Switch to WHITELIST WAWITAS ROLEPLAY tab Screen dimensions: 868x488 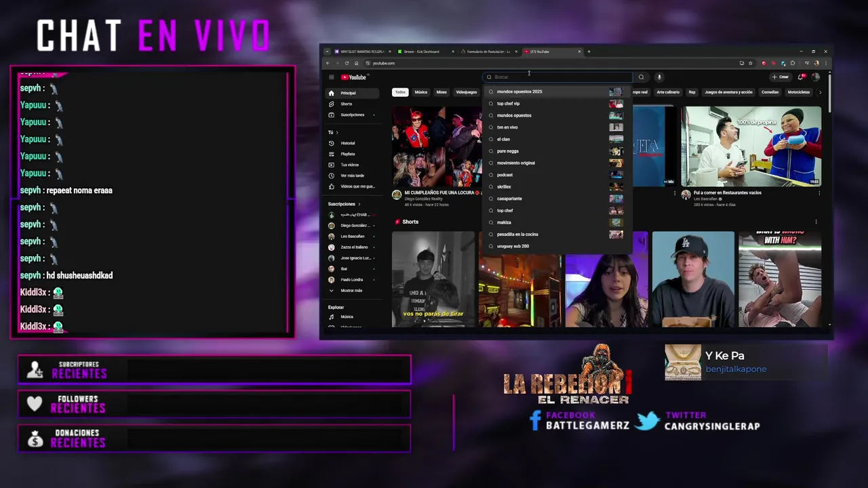coord(363,52)
